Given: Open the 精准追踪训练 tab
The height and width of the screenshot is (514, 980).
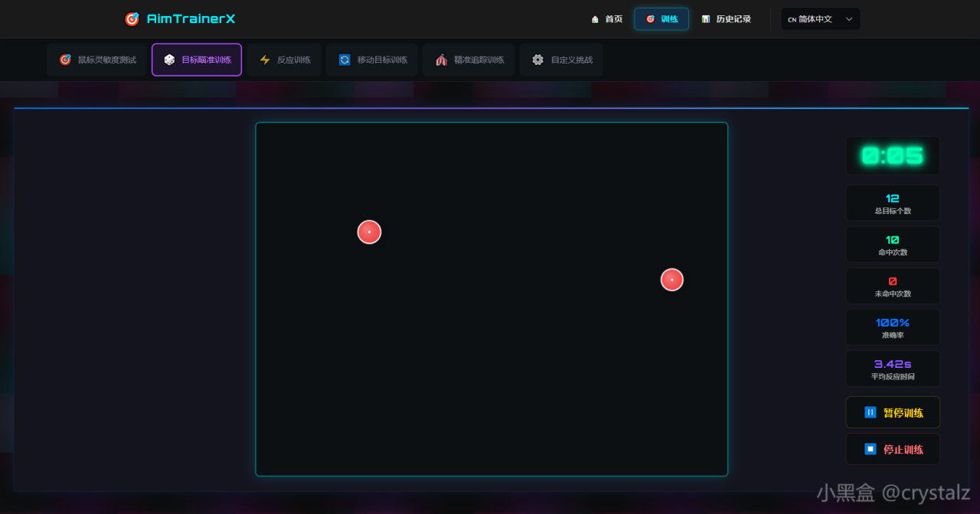Looking at the screenshot, I should click(469, 60).
